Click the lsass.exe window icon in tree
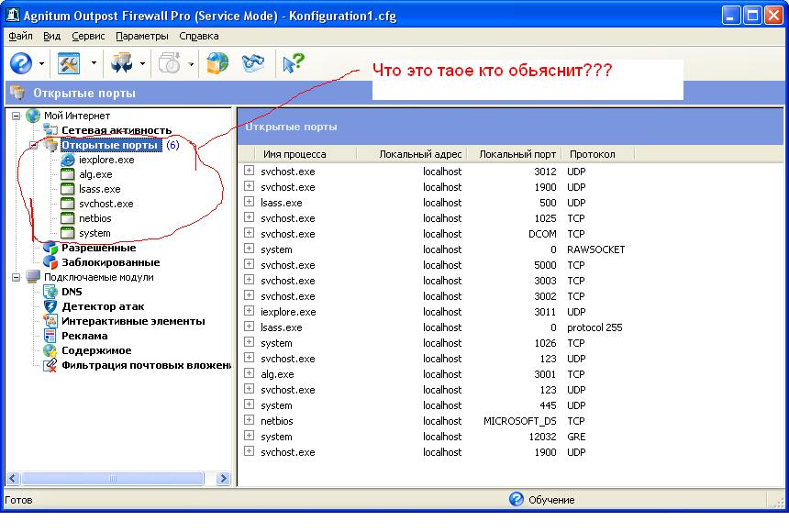 pyautogui.click(x=67, y=189)
